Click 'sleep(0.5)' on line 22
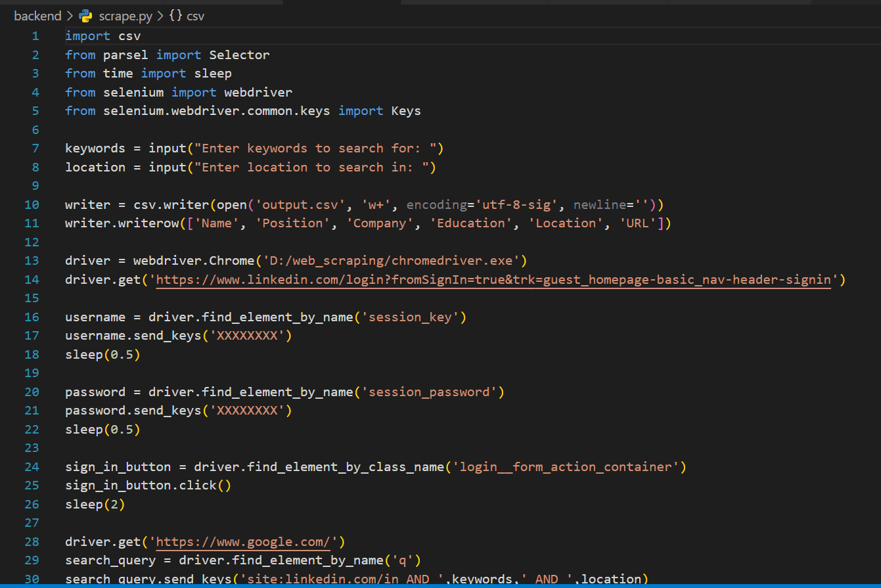 pos(103,430)
